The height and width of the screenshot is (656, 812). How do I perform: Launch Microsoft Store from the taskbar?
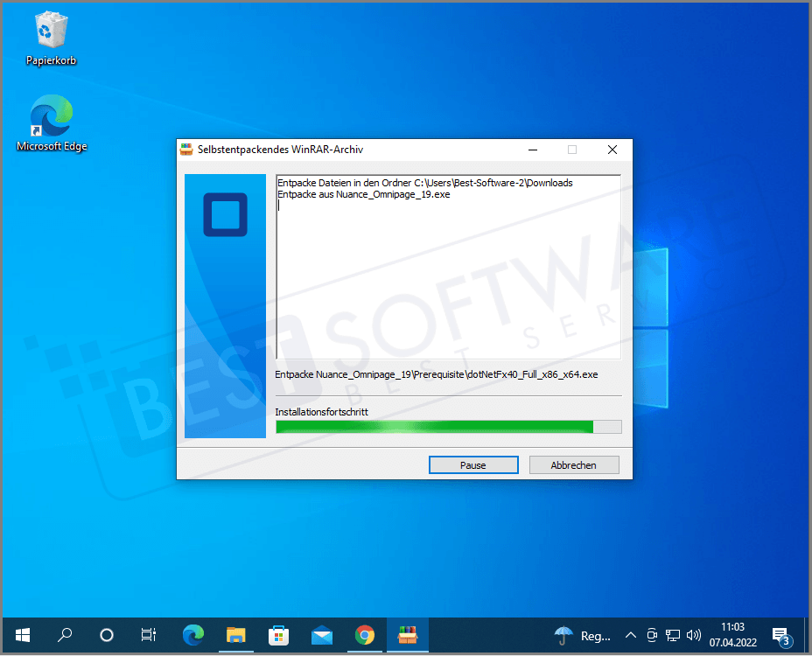279,636
